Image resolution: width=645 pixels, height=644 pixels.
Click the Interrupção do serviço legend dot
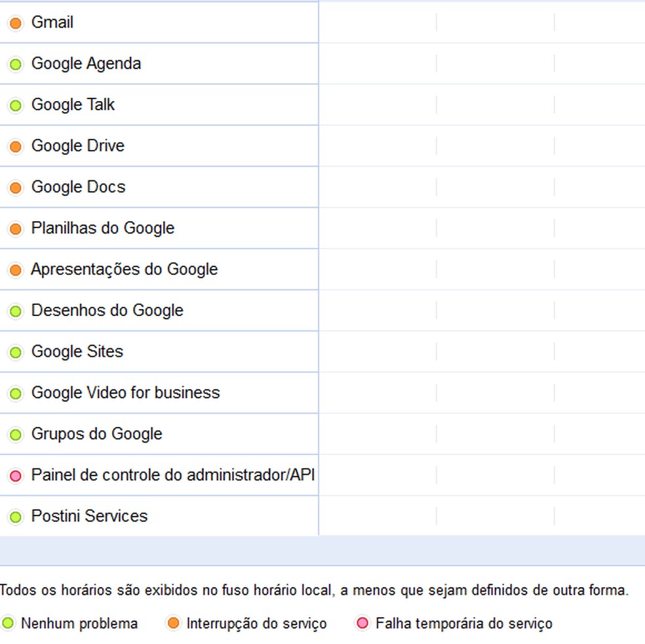tap(174, 623)
